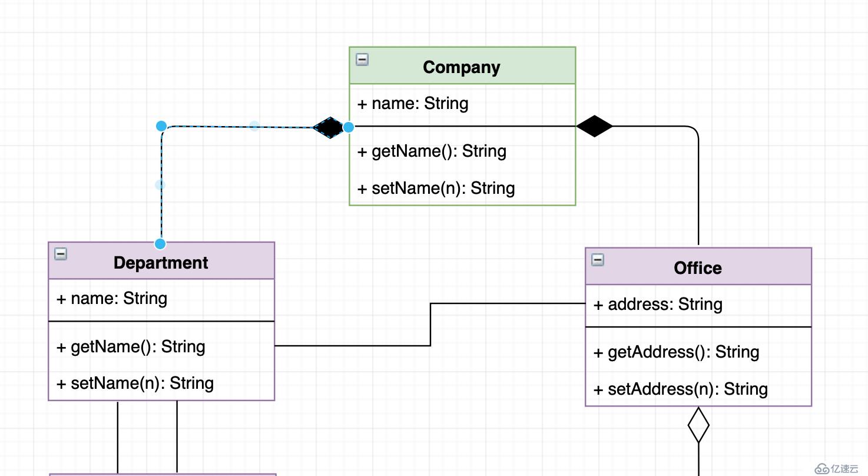Screen dimensions: 868x476
Task: Collapse the Office class box
Action: click(598, 260)
